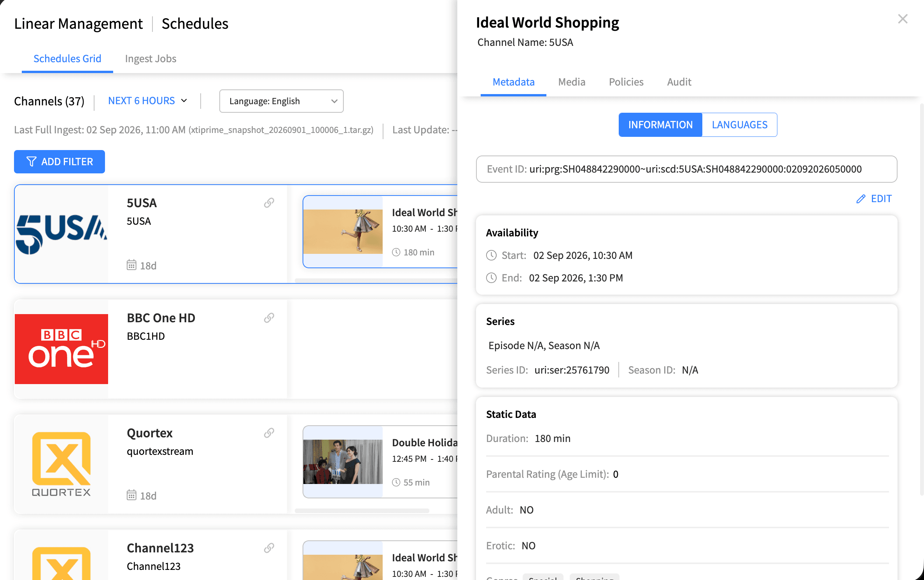Open the NEXT 6 HOURS time range dropdown
Image resolution: width=924 pixels, height=580 pixels.
[148, 101]
